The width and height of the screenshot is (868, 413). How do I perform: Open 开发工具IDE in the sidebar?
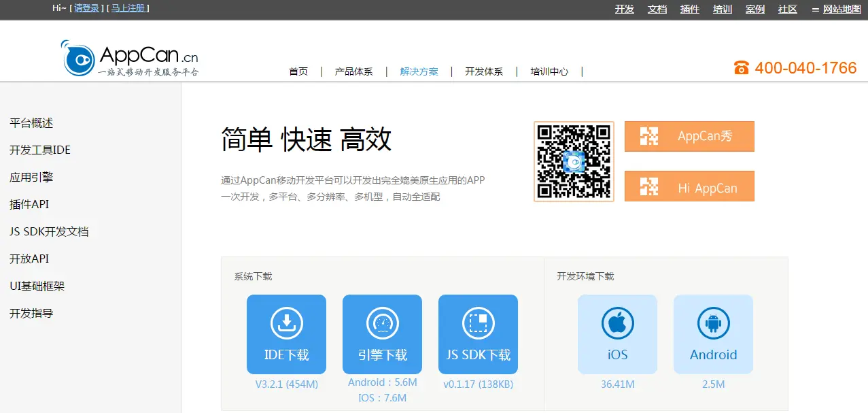point(40,150)
